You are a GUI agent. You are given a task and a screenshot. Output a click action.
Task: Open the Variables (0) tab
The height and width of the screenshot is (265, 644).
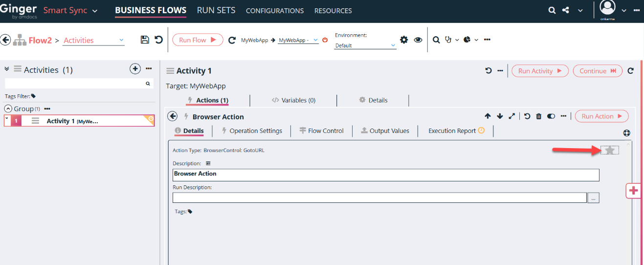pyautogui.click(x=293, y=100)
